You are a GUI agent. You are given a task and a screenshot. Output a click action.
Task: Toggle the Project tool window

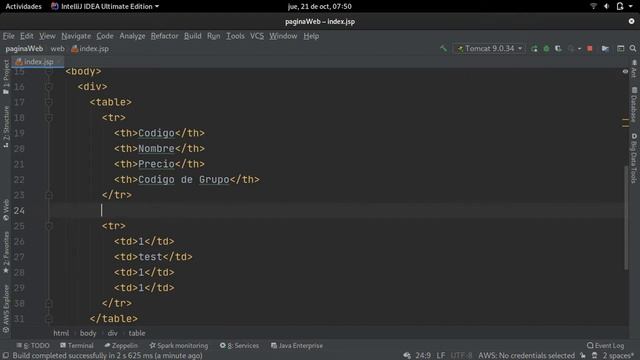(x=6, y=77)
